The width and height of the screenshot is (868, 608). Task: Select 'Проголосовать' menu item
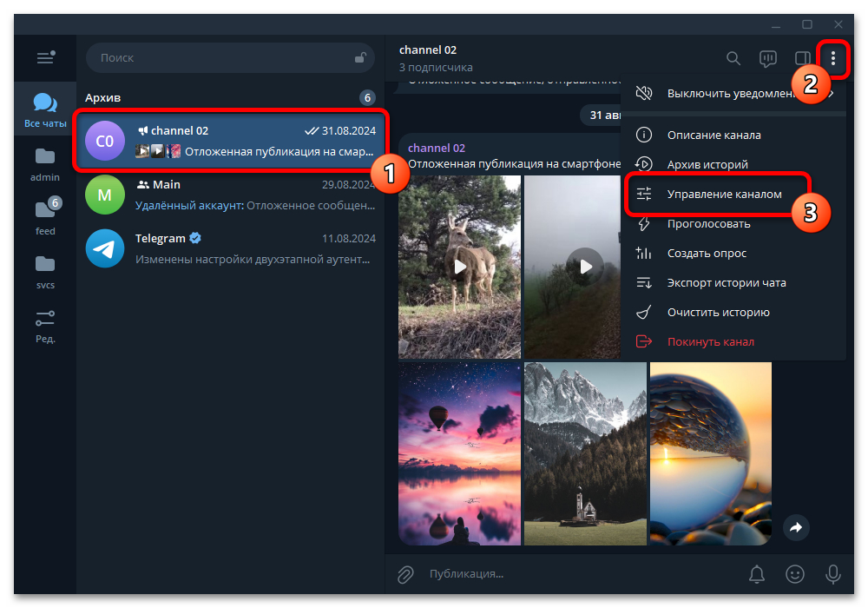[x=733, y=224]
